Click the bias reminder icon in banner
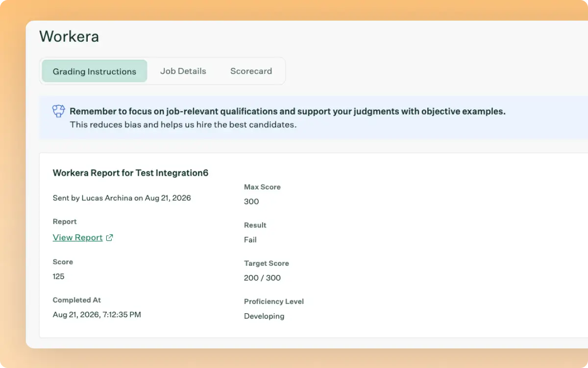Screen dimensions: 588x368 58,111
